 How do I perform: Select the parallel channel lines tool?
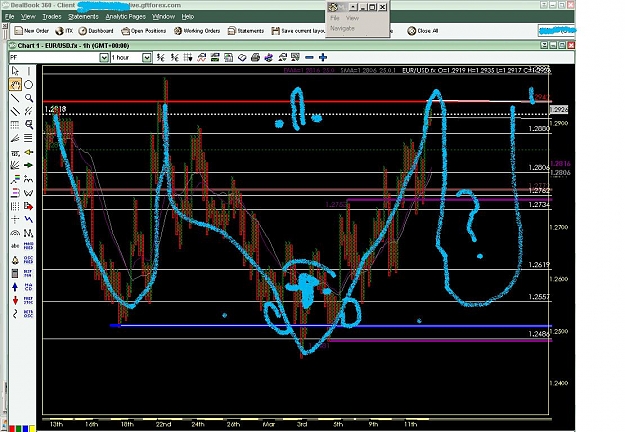(15, 111)
